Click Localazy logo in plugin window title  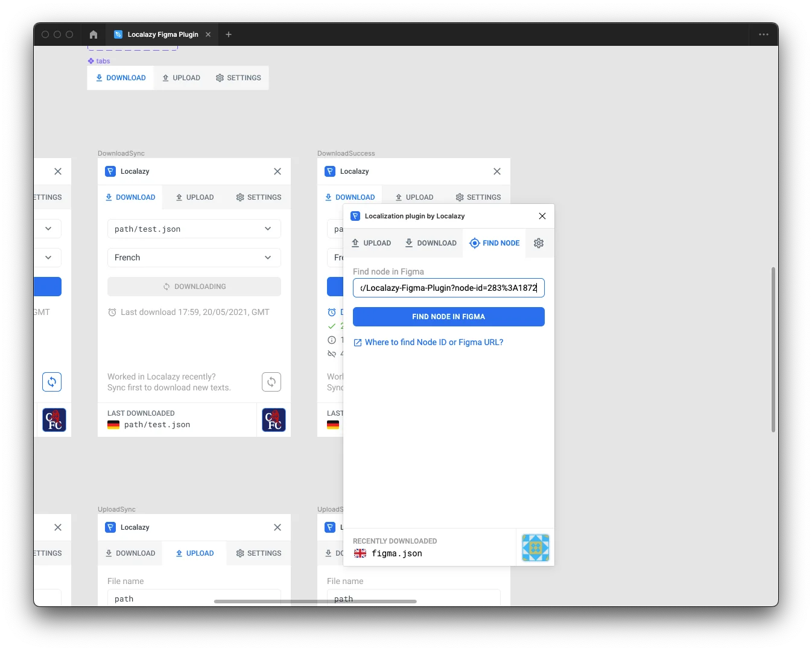pos(355,216)
